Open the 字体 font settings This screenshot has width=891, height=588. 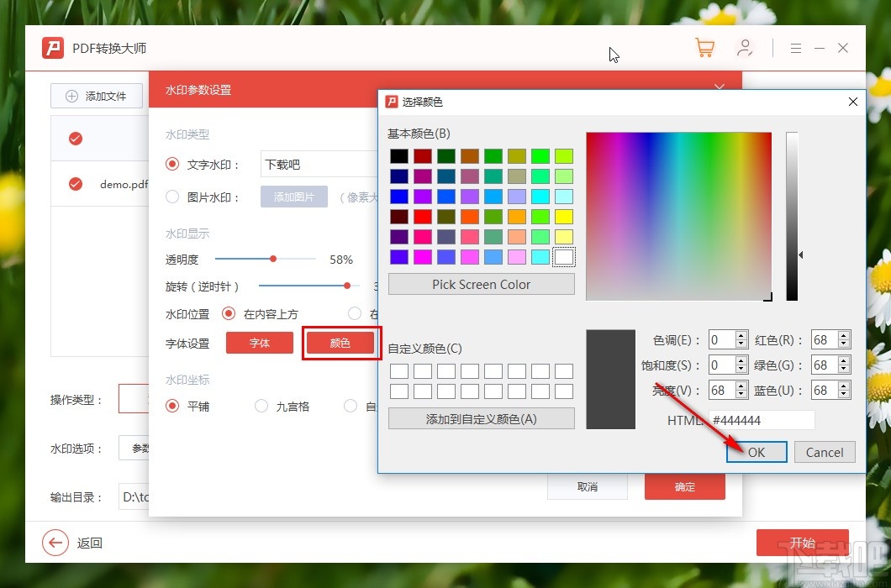click(x=259, y=343)
